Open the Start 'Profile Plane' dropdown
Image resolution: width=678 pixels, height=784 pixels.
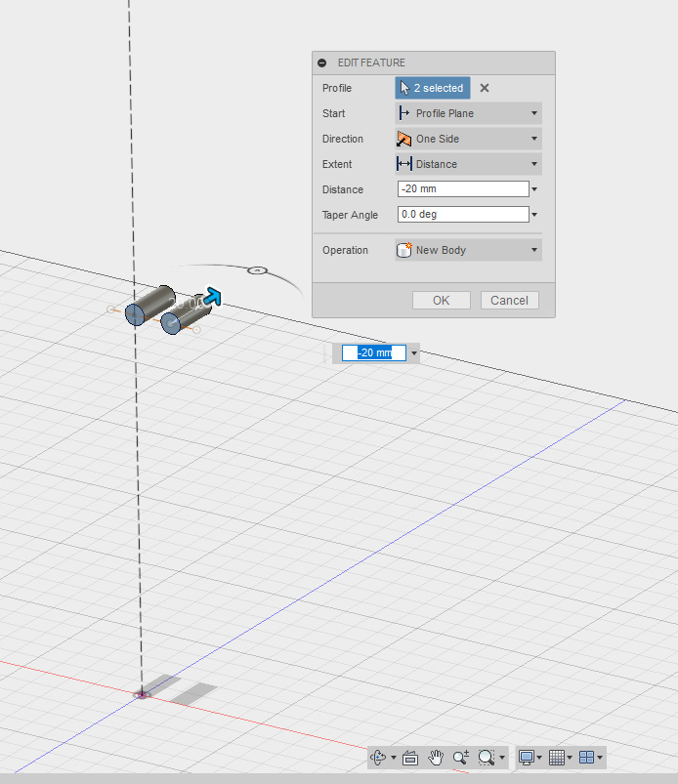click(468, 113)
